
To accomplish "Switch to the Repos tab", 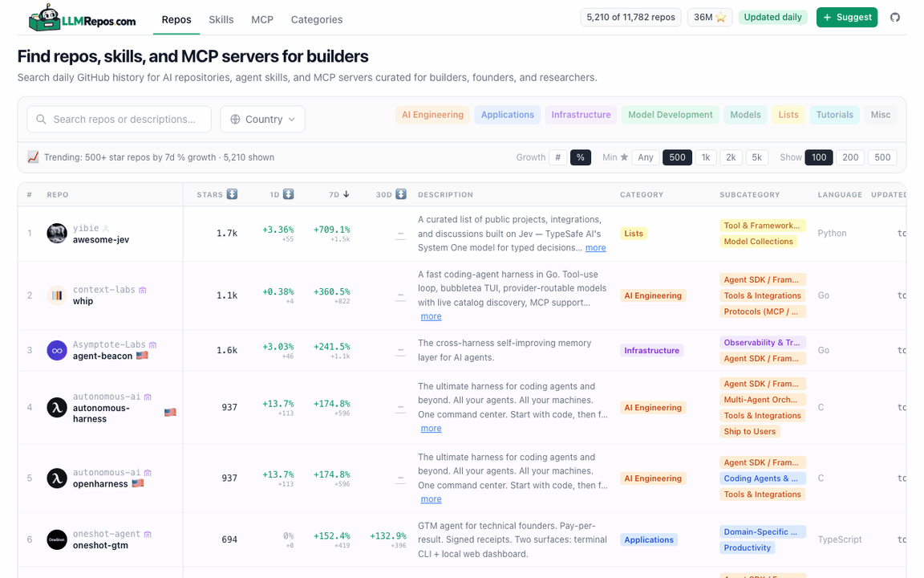I will pos(176,19).
